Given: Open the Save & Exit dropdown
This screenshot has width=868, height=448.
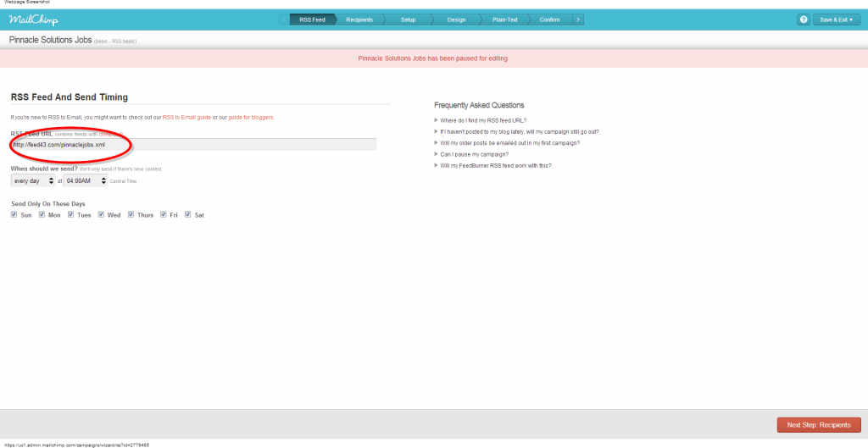Looking at the screenshot, I should coord(837,20).
